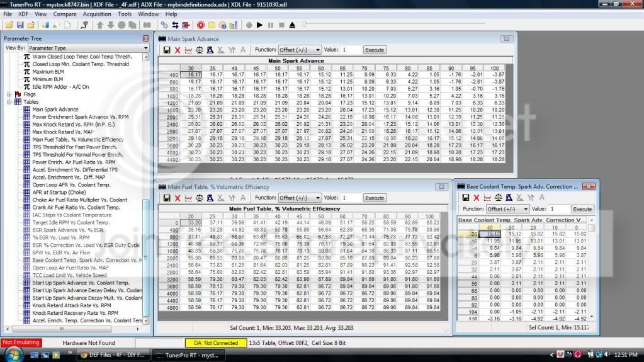Open the View By Parameter Type dropdown
Image resolution: width=644 pixels, height=362 pixels.
pos(88,48)
